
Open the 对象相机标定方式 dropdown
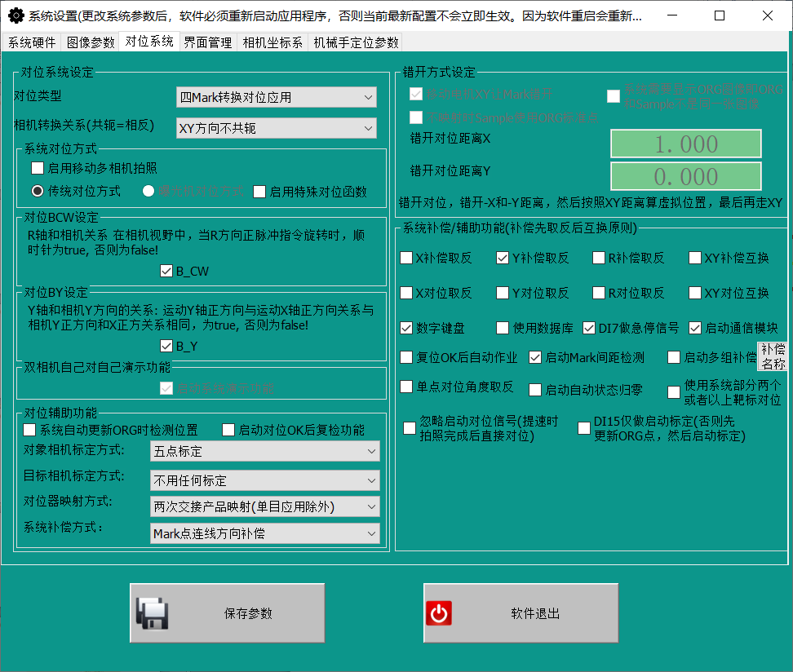pyautogui.click(x=265, y=451)
